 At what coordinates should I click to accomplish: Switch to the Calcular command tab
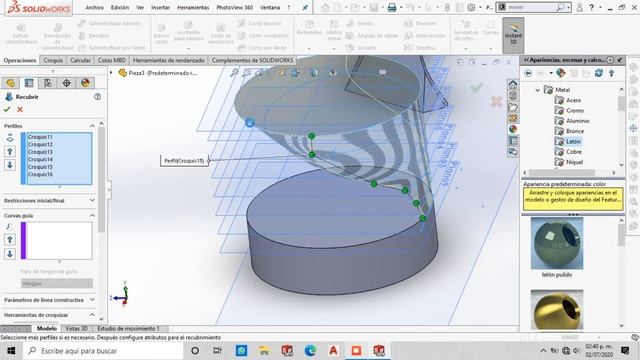[80, 60]
